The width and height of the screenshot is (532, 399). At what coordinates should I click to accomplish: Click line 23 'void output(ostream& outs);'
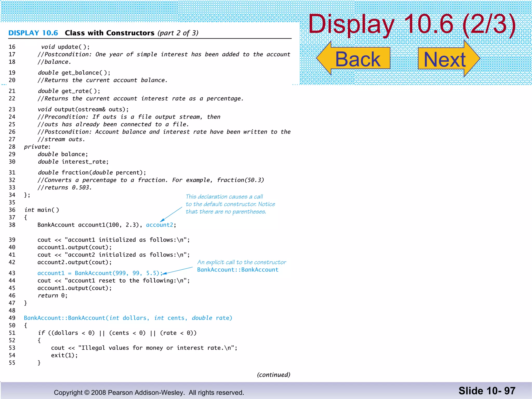pyautogui.click(x=83, y=109)
